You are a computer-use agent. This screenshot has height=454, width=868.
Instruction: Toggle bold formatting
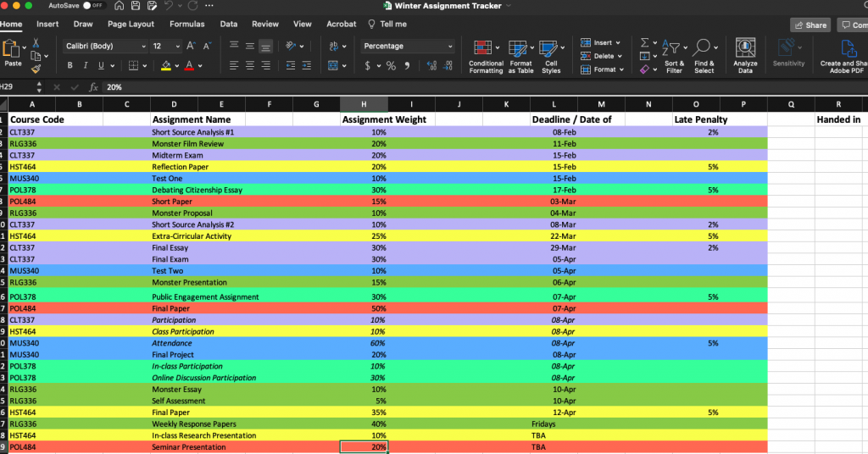(70, 65)
